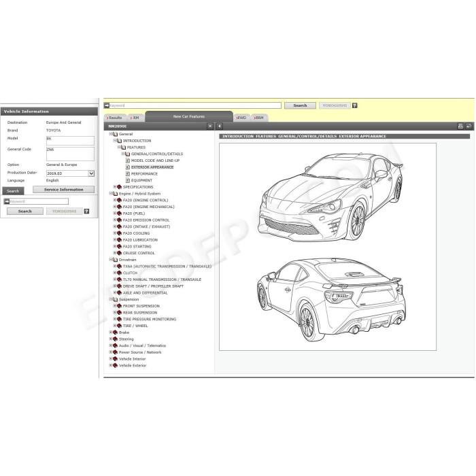Click the left panel YOROGUSHI button
476x476 pixels.
pyautogui.click(x=64, y=211)
